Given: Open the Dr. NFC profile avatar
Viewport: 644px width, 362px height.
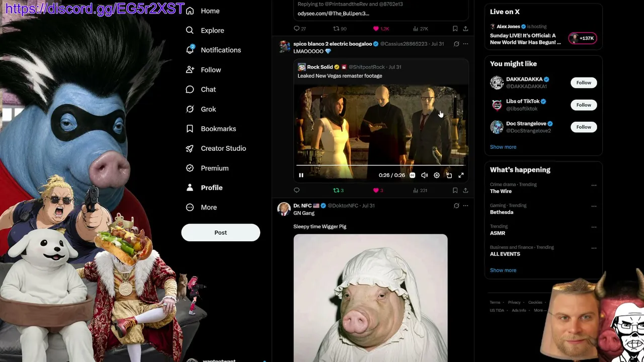Looking at the screenshot, I should (284, 209).
